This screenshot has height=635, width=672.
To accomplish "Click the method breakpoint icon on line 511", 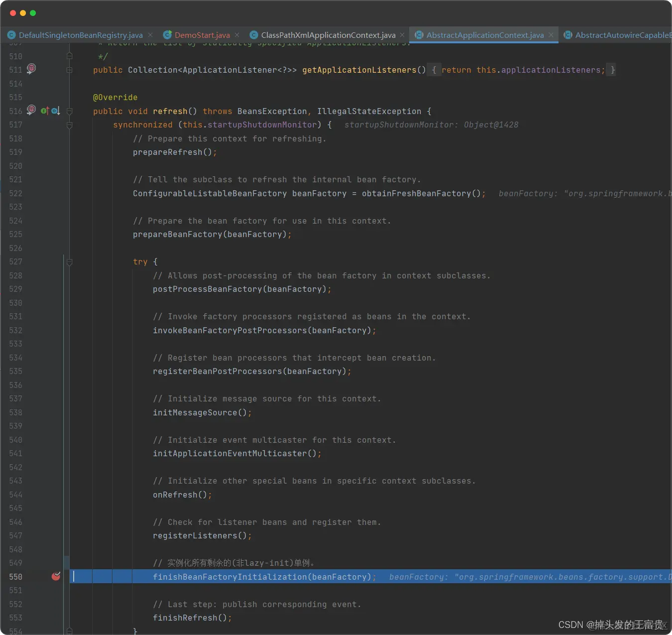I will (31, 69).
